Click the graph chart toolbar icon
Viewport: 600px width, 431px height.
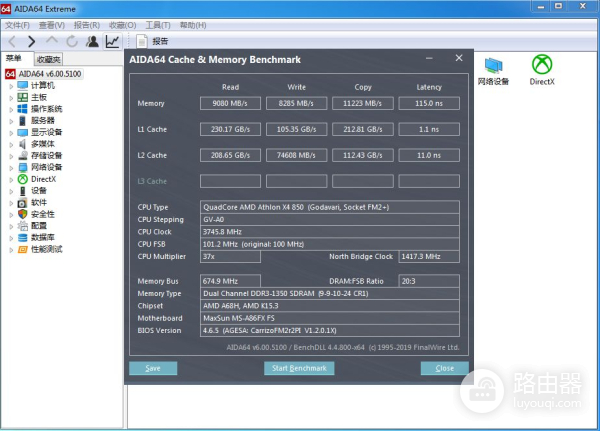tap(112, 41)
